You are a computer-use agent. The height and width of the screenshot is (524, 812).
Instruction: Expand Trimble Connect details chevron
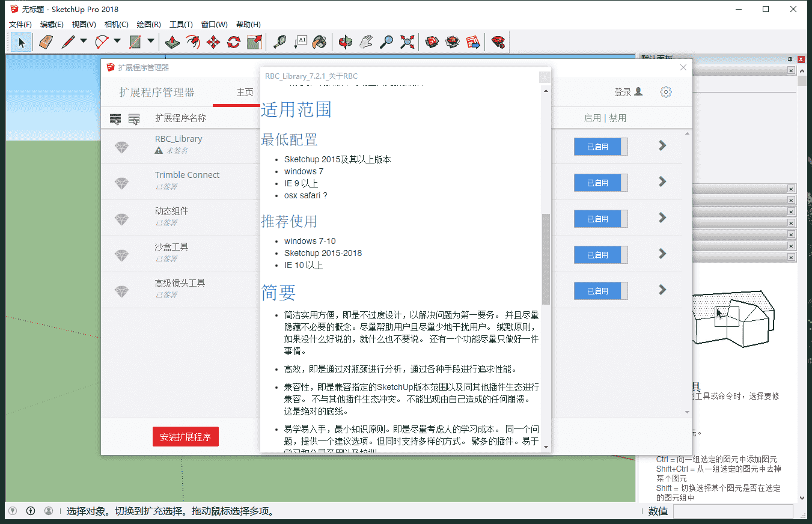(662, 181)
